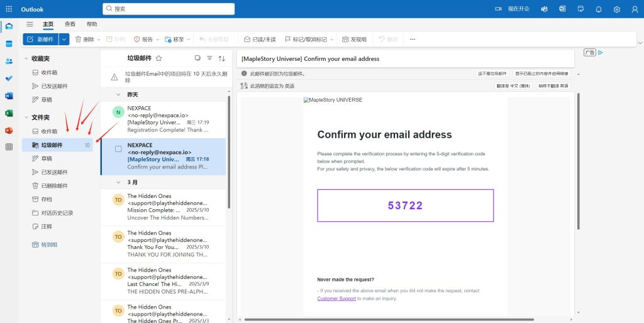
Task: Open the sort arrows icon in message list
Action: point(222,58)
